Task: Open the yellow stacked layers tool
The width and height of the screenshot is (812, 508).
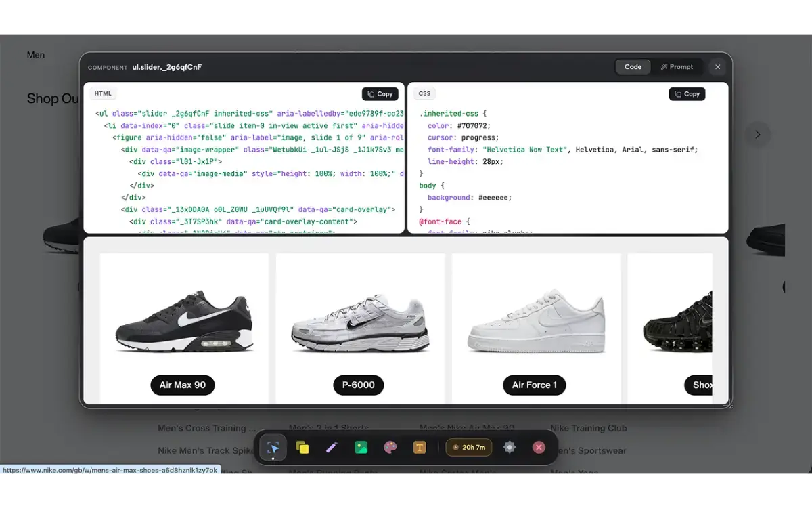Action: tap(302, 448)
